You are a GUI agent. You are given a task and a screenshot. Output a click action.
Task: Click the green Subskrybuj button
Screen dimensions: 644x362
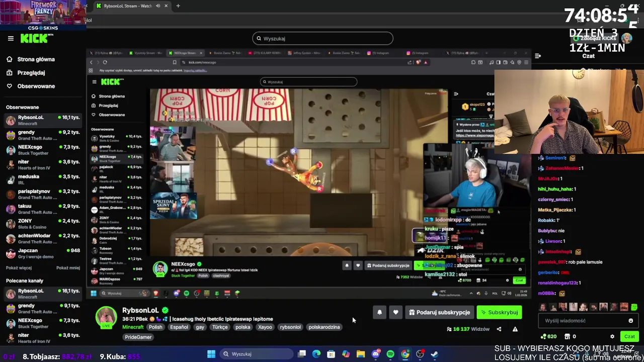500,312
